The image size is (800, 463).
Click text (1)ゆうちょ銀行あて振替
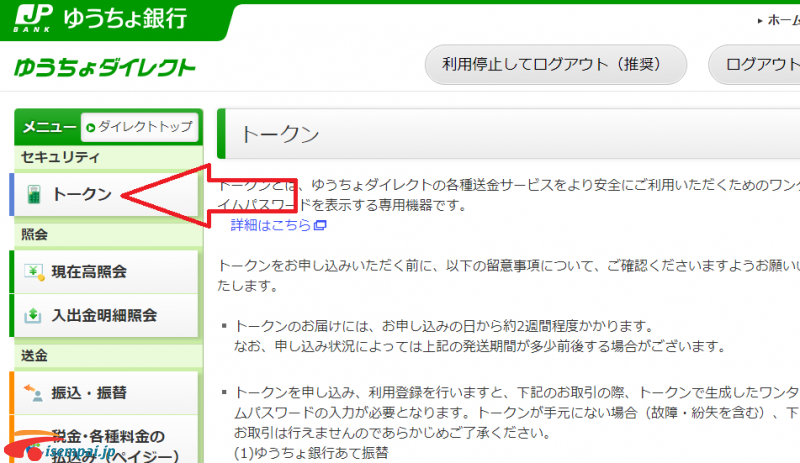(x=311, y=453)
